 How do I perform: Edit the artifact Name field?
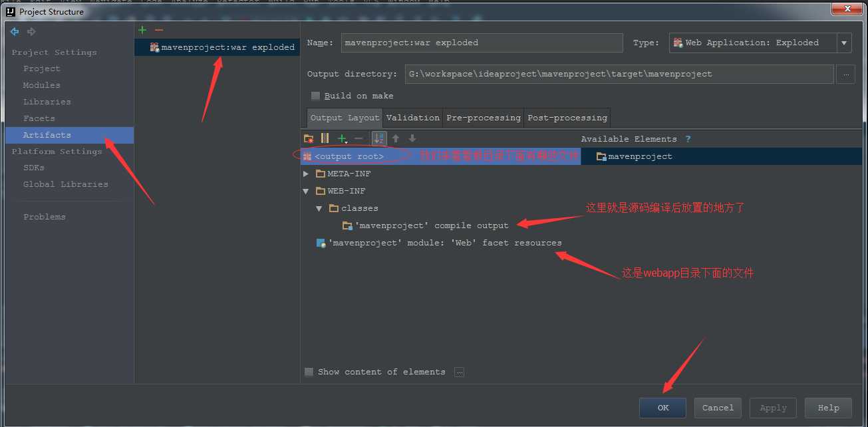tap(482, 43)
